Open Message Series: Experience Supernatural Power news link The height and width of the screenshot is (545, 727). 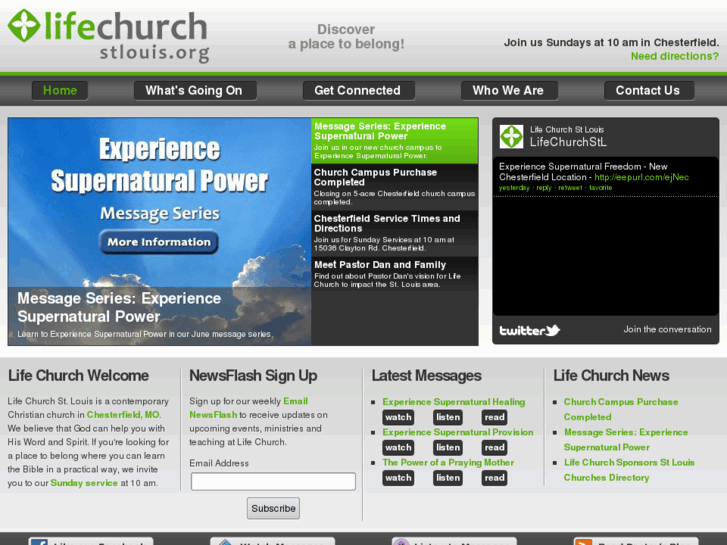coord(626,440)
